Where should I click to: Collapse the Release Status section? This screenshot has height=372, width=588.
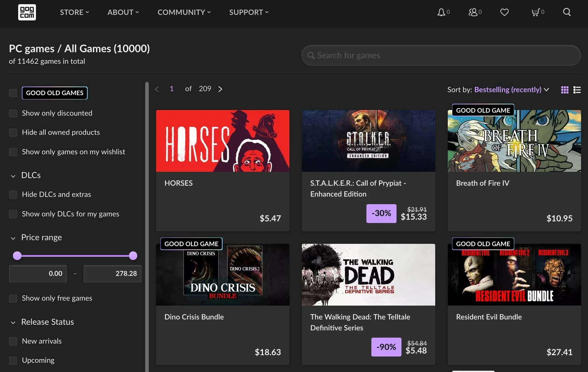(x=13, y=322)
